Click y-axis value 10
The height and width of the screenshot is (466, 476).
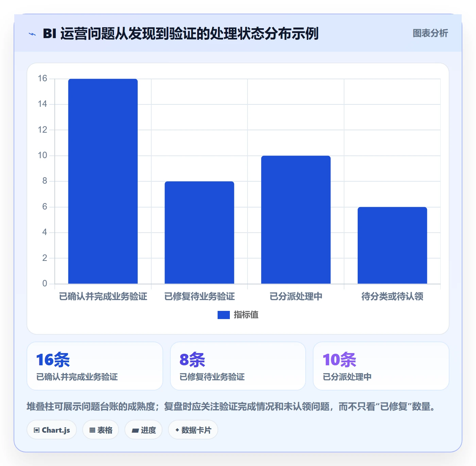click(42, 155)
